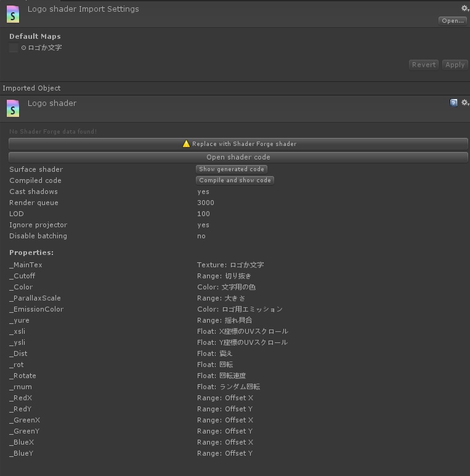Show generated code for surface shader
Image resolution: width=470 pixels, height=476 pixels.
click(x=232, y=169)
